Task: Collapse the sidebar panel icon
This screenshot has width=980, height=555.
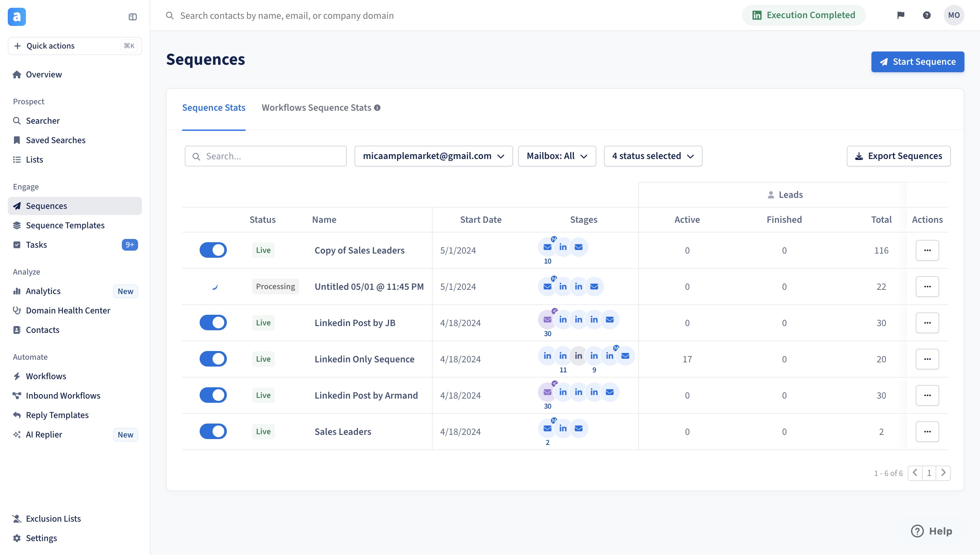Action: (132, 17)
